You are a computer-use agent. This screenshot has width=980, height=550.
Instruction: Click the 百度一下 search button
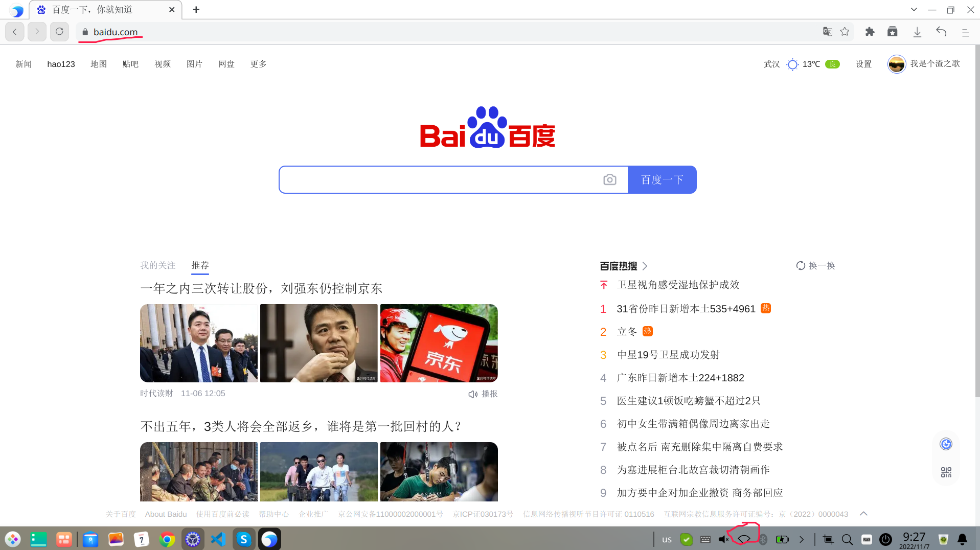tap(662, 179)
